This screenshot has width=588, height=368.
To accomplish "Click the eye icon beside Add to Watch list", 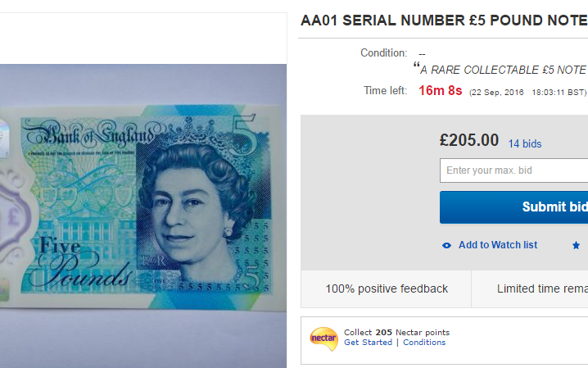I will coord(446,245).
